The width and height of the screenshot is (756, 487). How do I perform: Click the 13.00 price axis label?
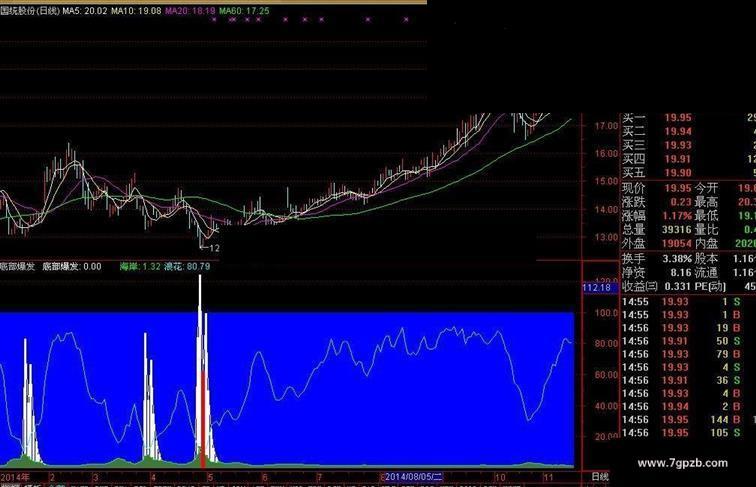point(607,237)
